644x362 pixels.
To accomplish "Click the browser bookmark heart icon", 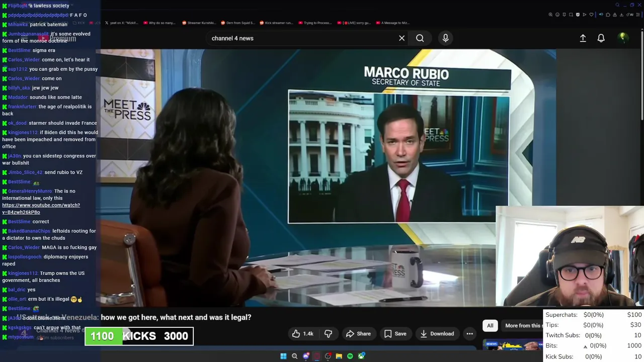I will click(591, 15).
